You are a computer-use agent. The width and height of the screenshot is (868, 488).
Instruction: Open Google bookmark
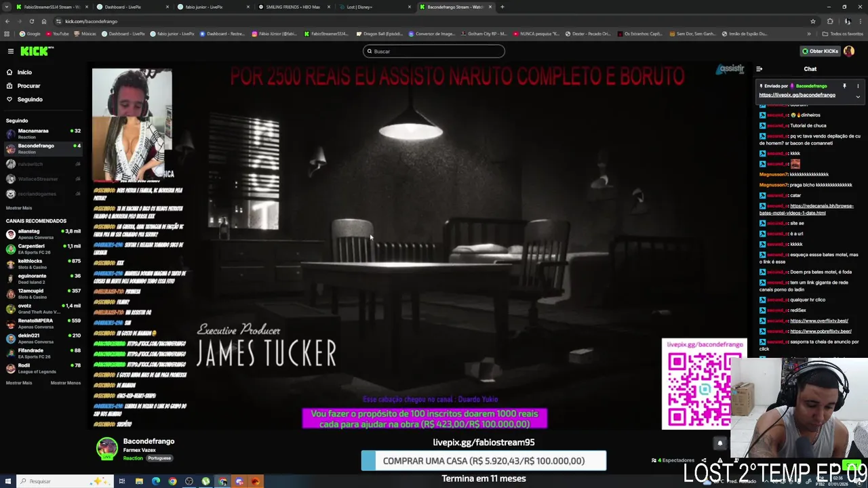(30, 33)
